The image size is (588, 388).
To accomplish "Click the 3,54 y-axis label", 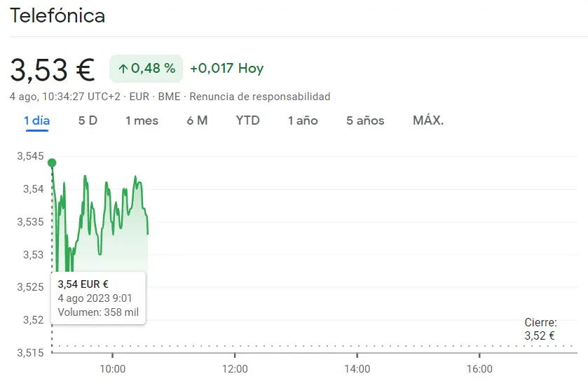I will click(x=34, y=188).
